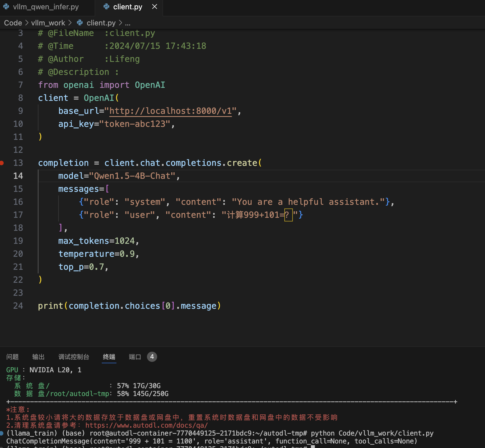Open the client.py breadcrumb item

pyautogui.click(x=101, y=23)
